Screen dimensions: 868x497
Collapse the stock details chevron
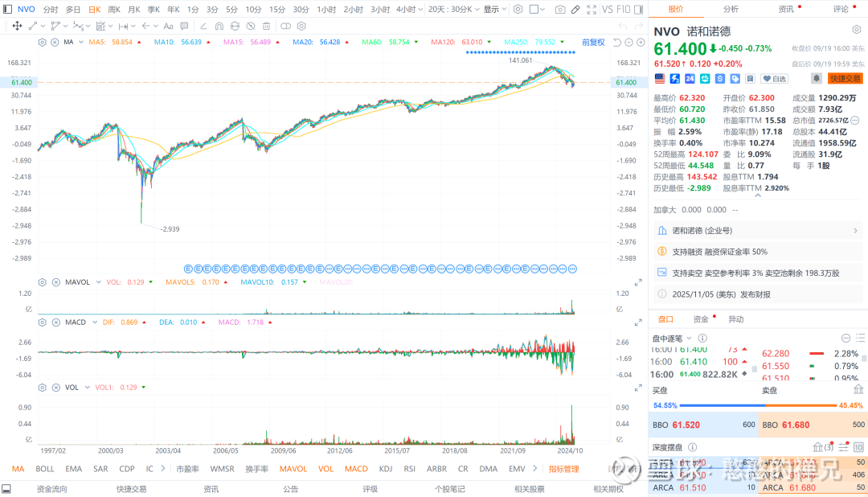coord(758,195)
